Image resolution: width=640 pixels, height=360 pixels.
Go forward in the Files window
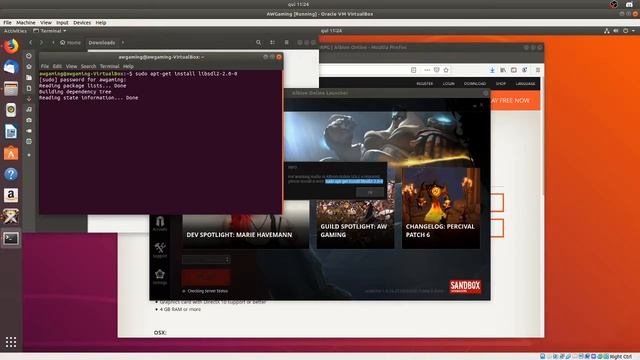point(41,42)
